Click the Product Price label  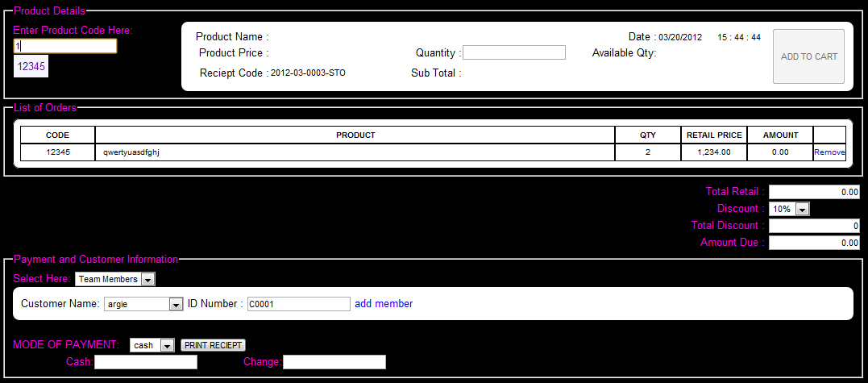pos(234,53)
